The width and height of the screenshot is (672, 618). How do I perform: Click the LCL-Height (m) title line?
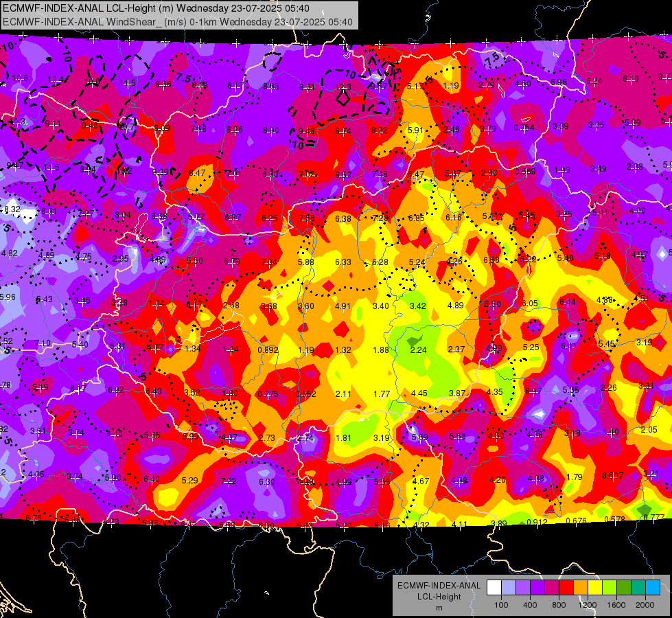156,8
